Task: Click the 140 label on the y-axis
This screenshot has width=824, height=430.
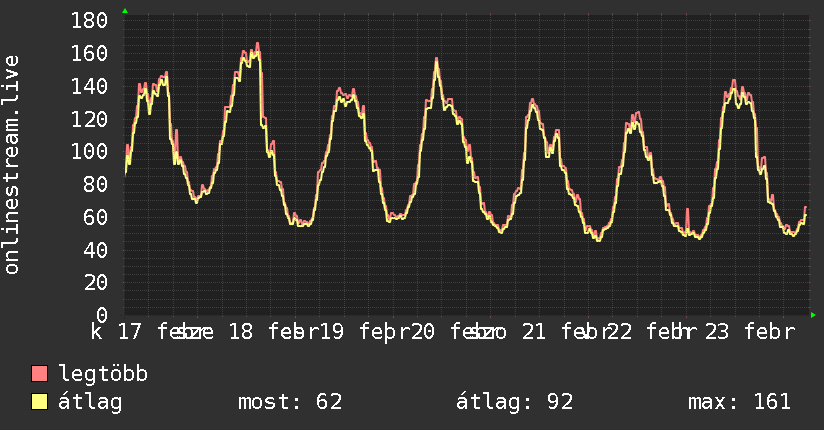Action: 91,86
